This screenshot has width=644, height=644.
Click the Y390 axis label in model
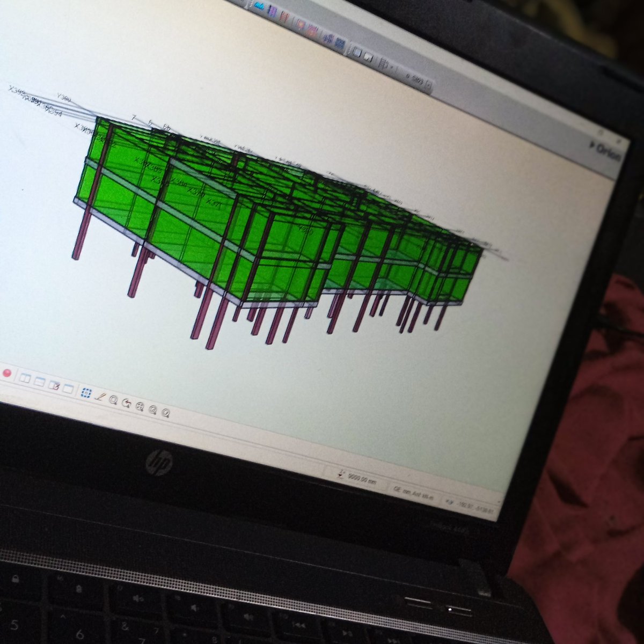[x=64, y=98]
